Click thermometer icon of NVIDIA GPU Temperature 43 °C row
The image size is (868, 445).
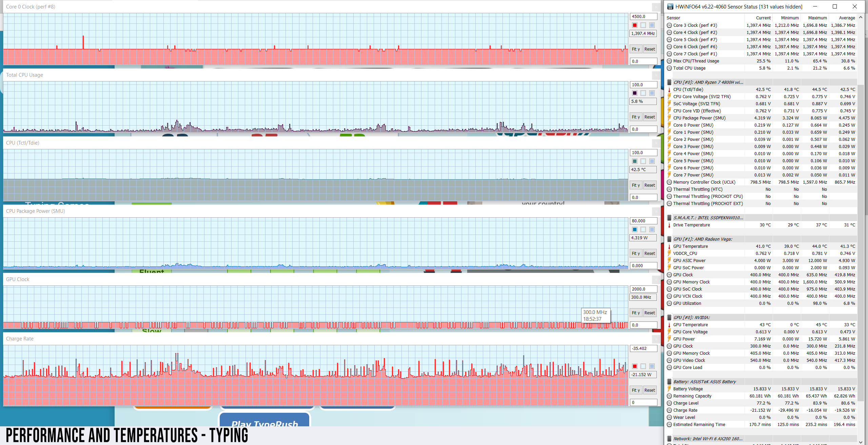[x=669, y=325]
